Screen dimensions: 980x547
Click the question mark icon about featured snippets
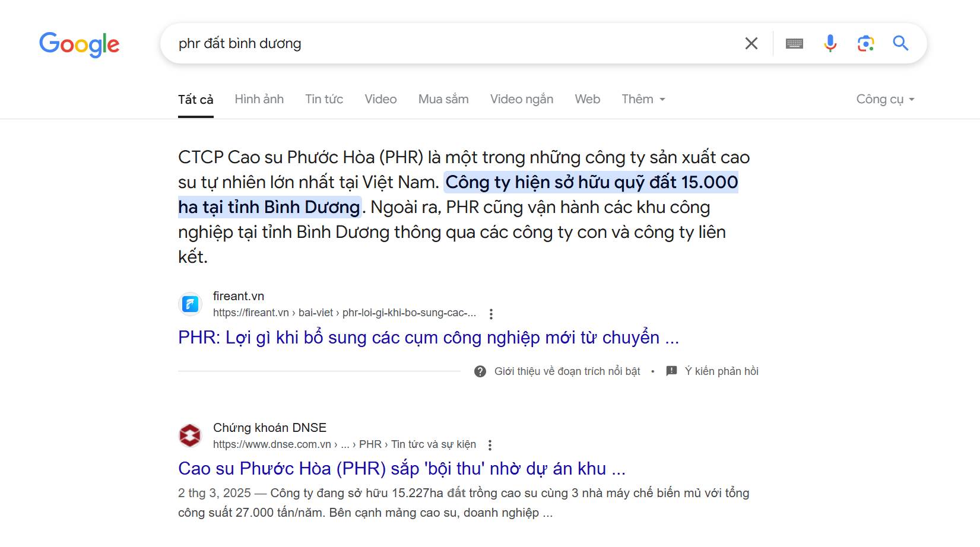(x=480, y=371)
